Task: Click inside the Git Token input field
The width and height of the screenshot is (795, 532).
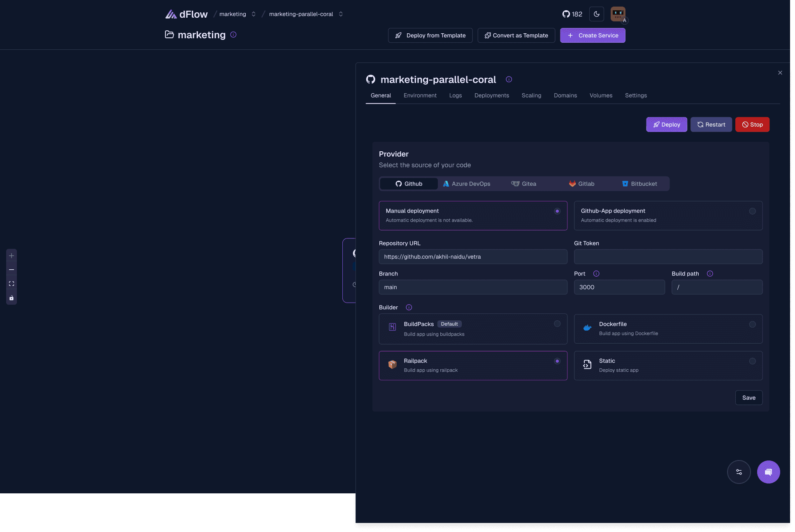Action: [x=667, y=257]
